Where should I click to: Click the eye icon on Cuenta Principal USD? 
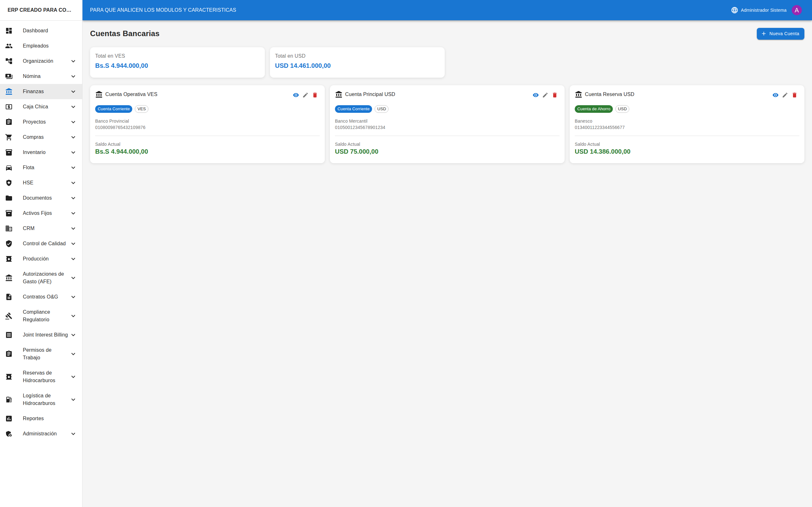point(535,95)
